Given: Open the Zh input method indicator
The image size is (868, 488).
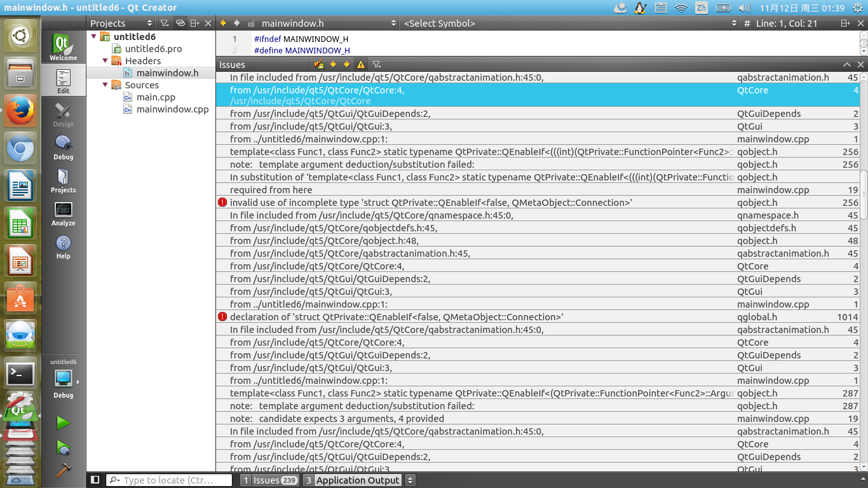Looking at the screenshot, I should (x=702, y=8).
